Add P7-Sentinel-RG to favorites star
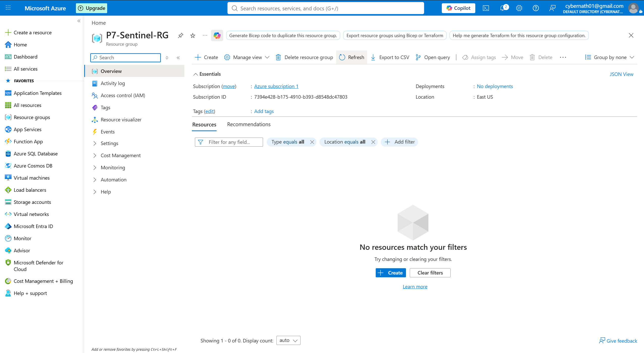The width and height of the screenshot is (644, 353). tap(193, 36)
